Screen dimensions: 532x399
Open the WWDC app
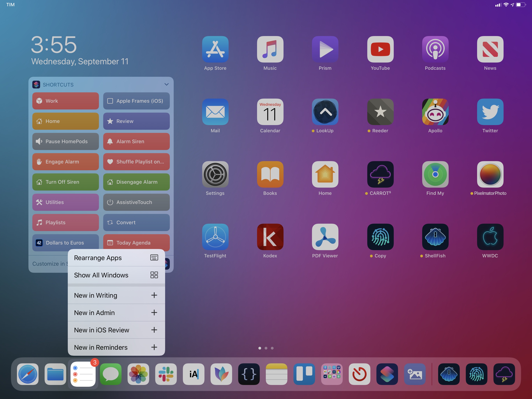(490, 237)
